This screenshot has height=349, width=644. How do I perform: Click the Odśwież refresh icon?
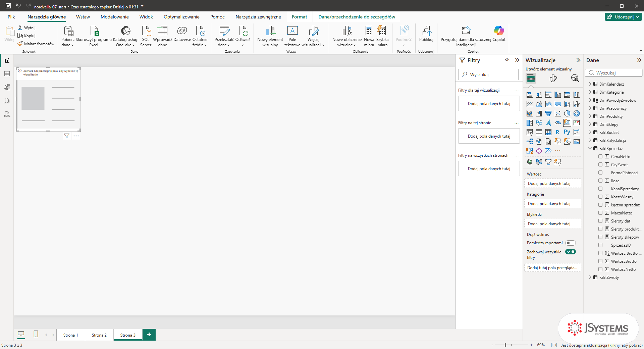[x=243, y=36]
